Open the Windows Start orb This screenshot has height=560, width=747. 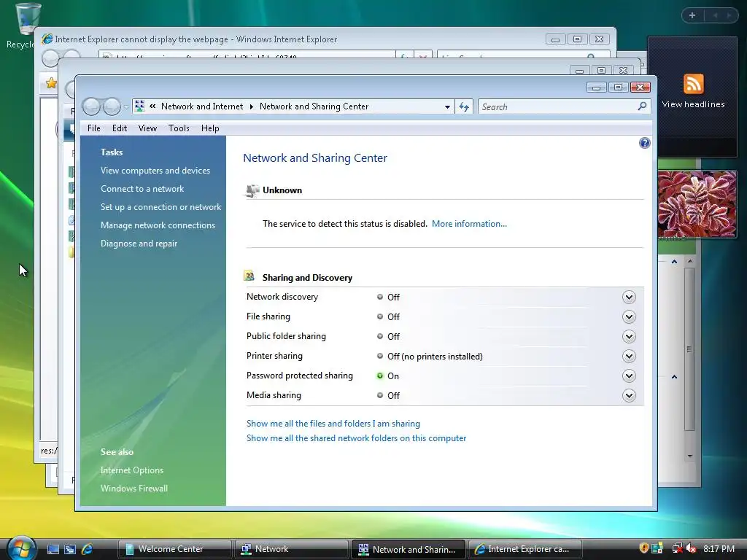pos(21,548)
